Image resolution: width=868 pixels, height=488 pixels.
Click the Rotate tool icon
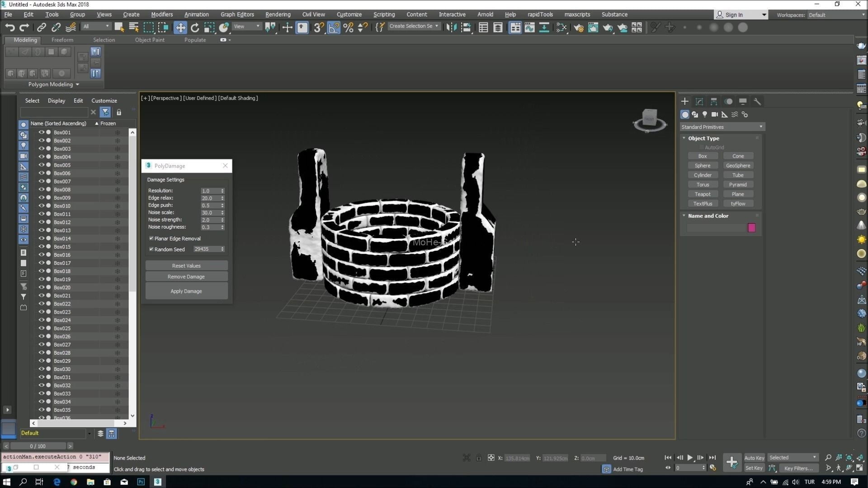coord(194,28)
